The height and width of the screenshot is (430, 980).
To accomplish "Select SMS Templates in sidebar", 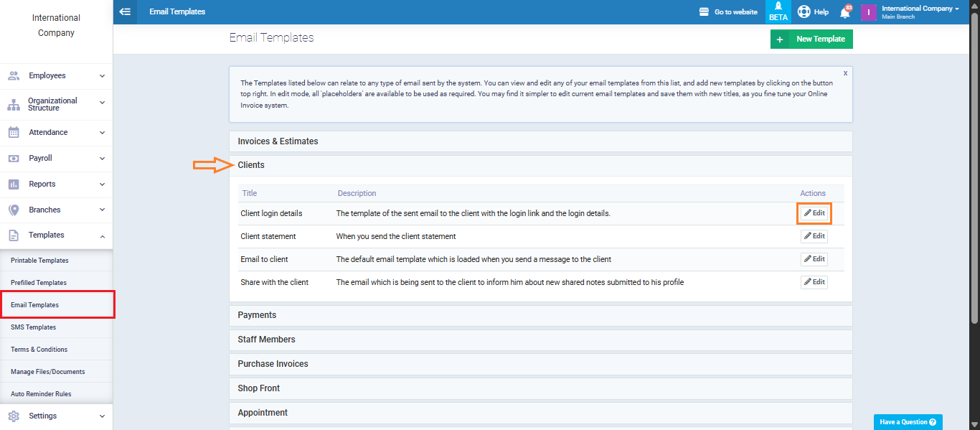I will pos(33,327).
